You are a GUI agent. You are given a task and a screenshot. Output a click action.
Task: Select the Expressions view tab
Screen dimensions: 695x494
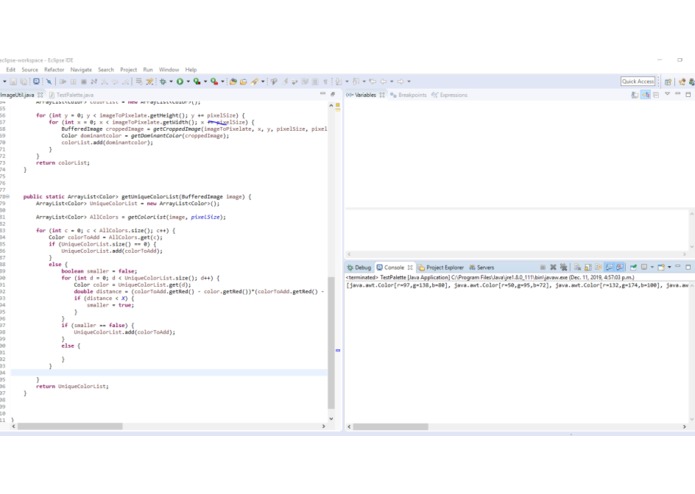tap(450, 95)
